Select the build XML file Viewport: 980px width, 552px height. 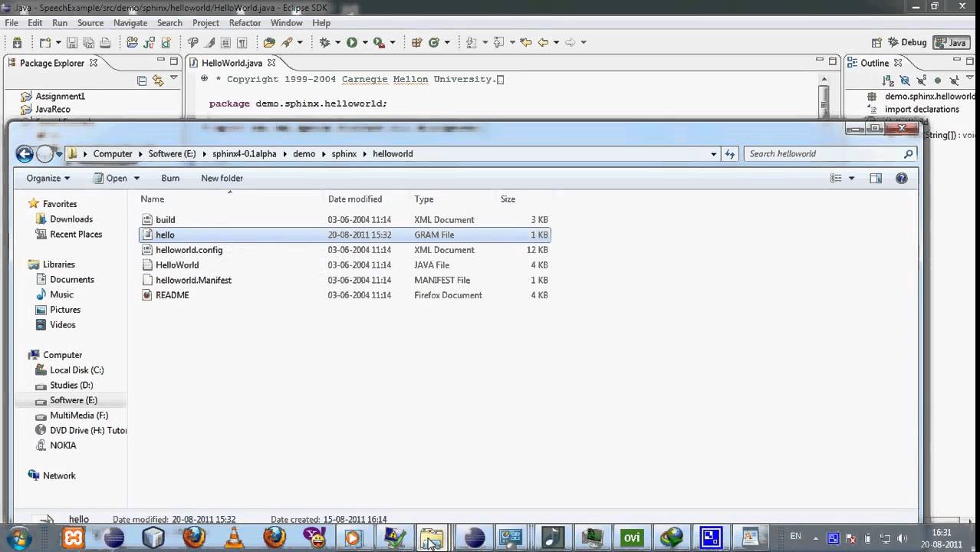(x=344, y=219)
